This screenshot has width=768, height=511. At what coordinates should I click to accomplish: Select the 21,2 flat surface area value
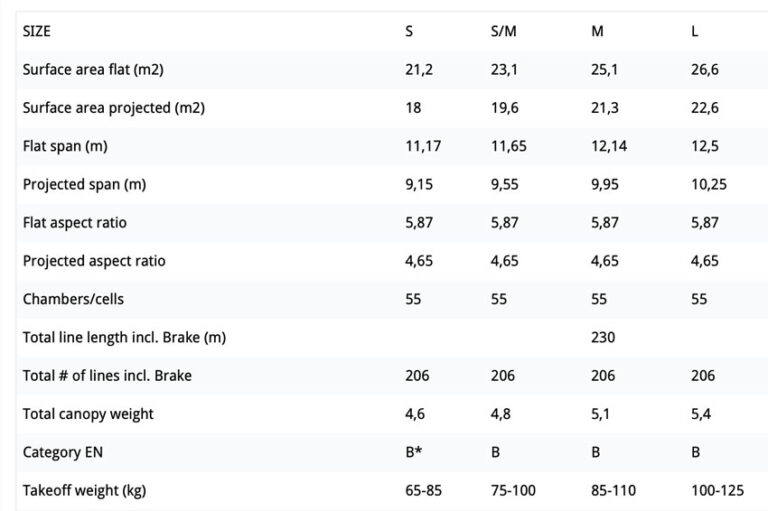point(419,70)
